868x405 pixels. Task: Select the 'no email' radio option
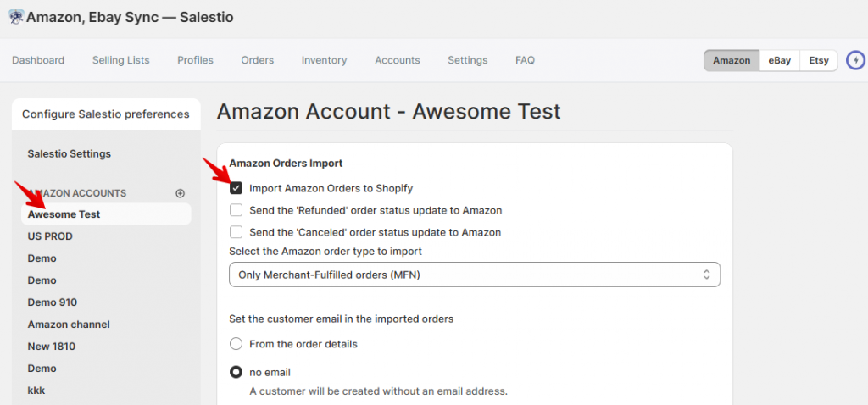pyautogui.click(x=236, y=372)
